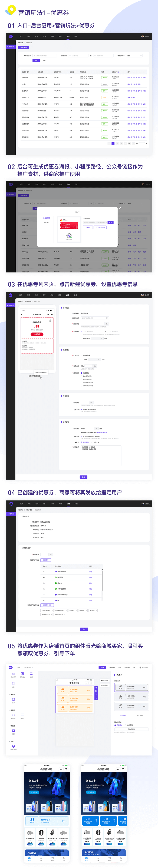Viewport: 158px width, 868px height.
Task: Toggle the 允许分享给好友领取 checkbox
Action: click(81, 410)
